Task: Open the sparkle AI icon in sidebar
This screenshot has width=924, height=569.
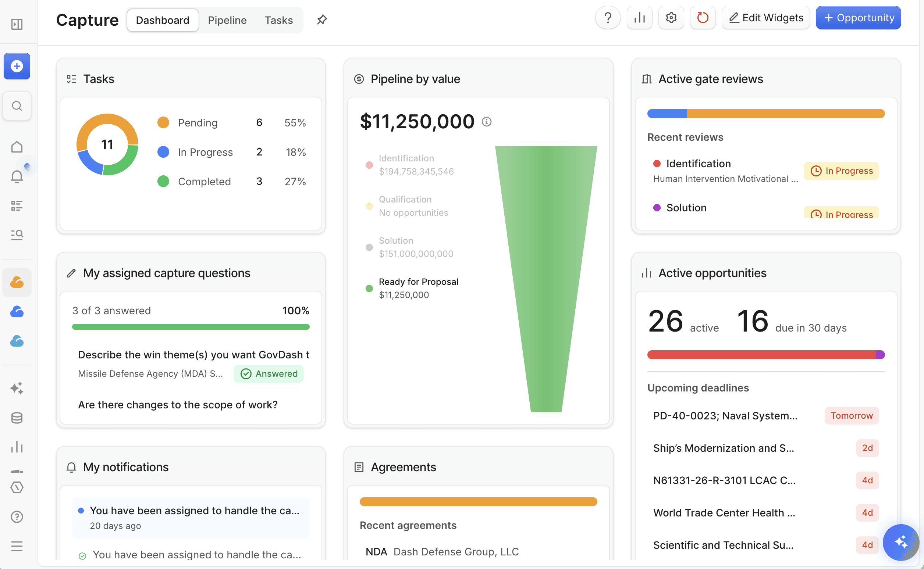Action: pos(17,388)
